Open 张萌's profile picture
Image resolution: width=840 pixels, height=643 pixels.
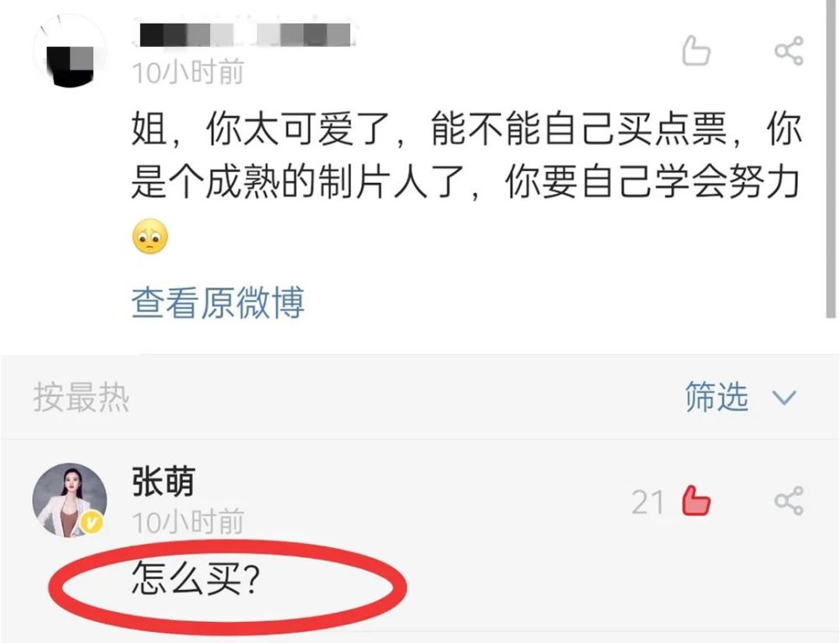pyautogui.click(x=70, y=500)
